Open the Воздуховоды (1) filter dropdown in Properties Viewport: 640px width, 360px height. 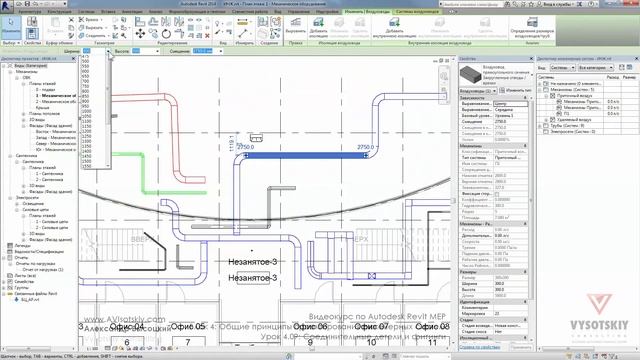pos(478,91)
